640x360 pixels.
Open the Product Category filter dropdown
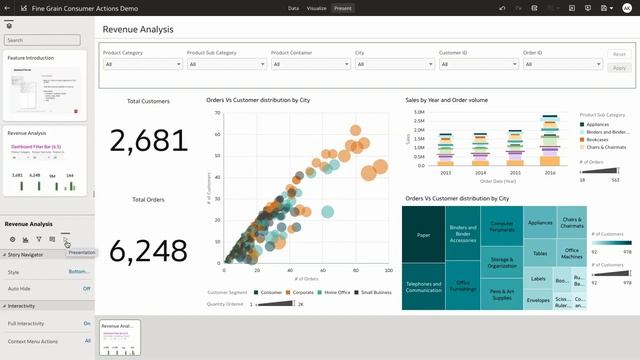(x=142, y=64)
